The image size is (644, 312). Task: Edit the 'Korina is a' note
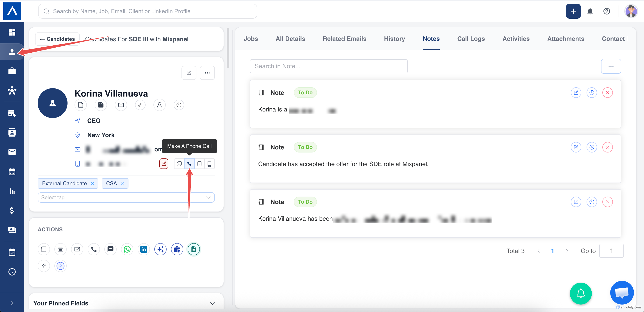tap(576, 93)
